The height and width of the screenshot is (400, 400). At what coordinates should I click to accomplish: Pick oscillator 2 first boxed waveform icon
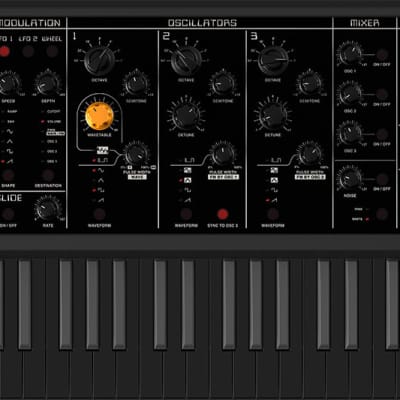pyautogui.click(x=187, y=170)
